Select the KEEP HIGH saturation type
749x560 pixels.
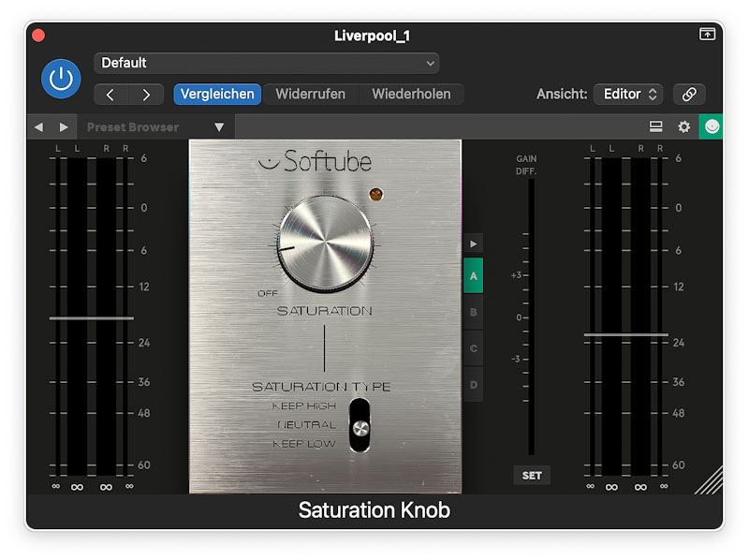pyautogui.click(x=304, y=406)
